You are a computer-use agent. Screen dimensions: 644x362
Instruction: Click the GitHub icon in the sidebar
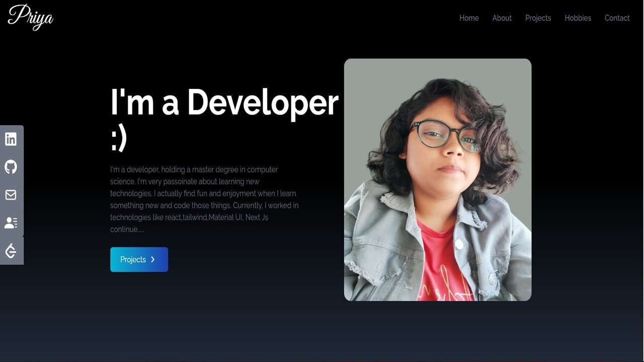click(11, 167)
